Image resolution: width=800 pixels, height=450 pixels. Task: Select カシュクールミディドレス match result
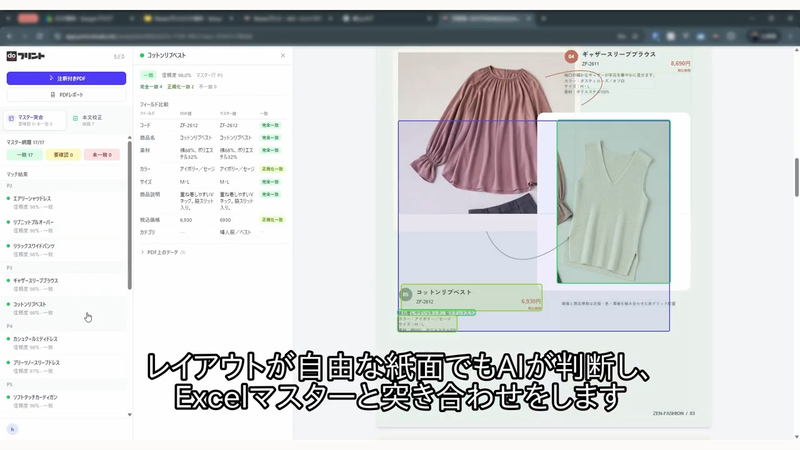click(x=64, y=342)
